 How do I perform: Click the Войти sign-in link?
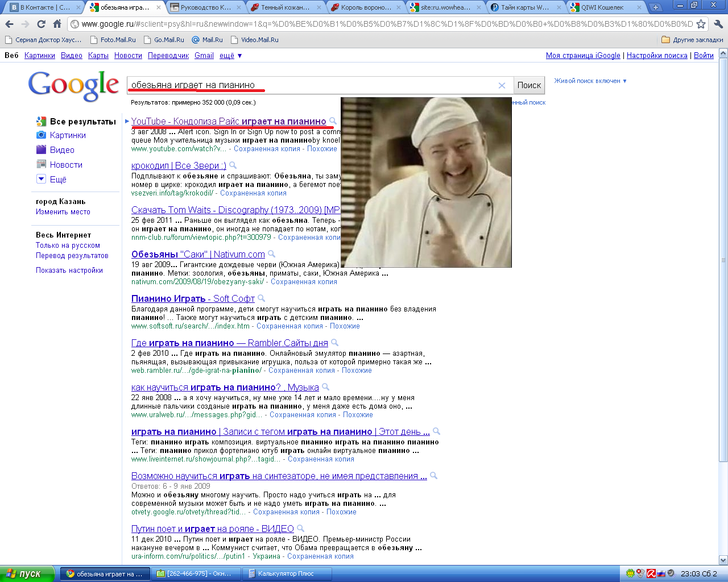pyautogui.click(x=704, y=55)
